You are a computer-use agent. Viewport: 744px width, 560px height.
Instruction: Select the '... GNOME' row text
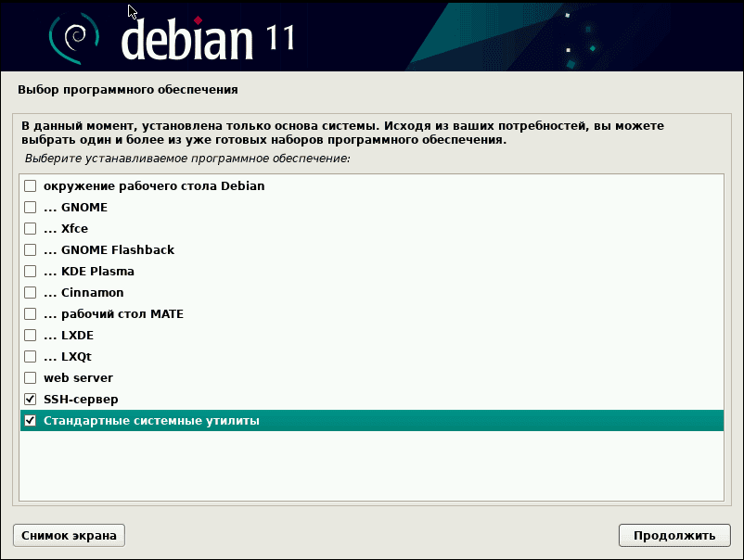click(x=75, y=207)
